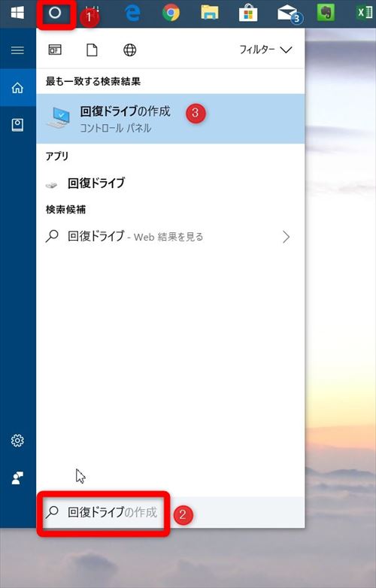
Task: Open the Microsoft Store icon
Action: click(x=248, y=13)
